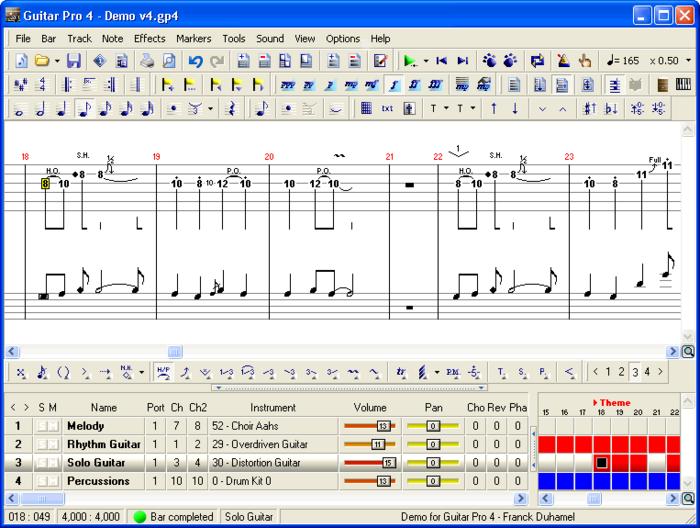Show the guitar fretboard icon
The height and width of the screenshot is (528, 700).
[x=662, y=84]
